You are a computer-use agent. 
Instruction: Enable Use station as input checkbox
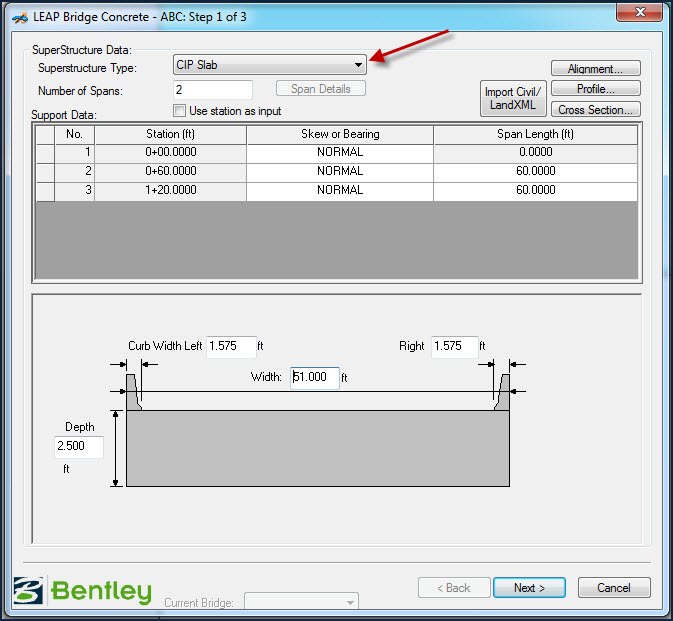point(179,111)
